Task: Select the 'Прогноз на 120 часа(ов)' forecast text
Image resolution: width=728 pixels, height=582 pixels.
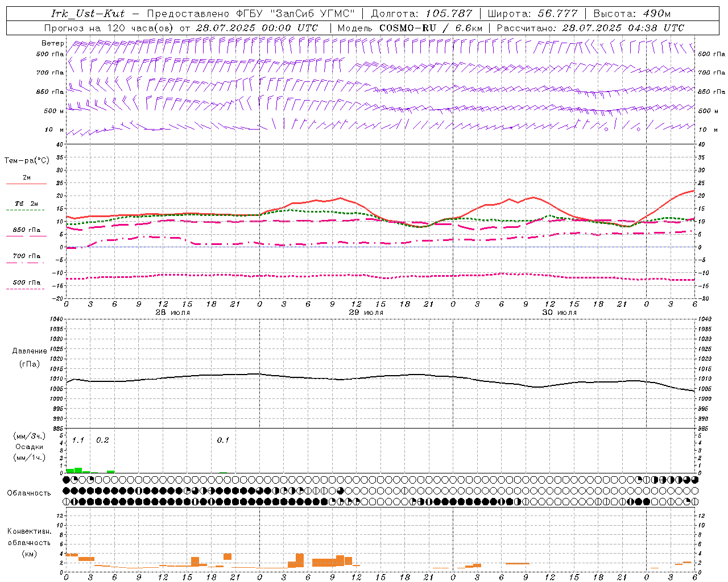Action: pos(109,28)
